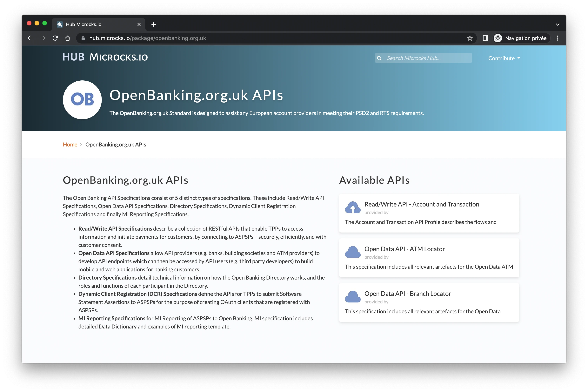
Task: Click the OB logo circle
Action: click(82, 99)
